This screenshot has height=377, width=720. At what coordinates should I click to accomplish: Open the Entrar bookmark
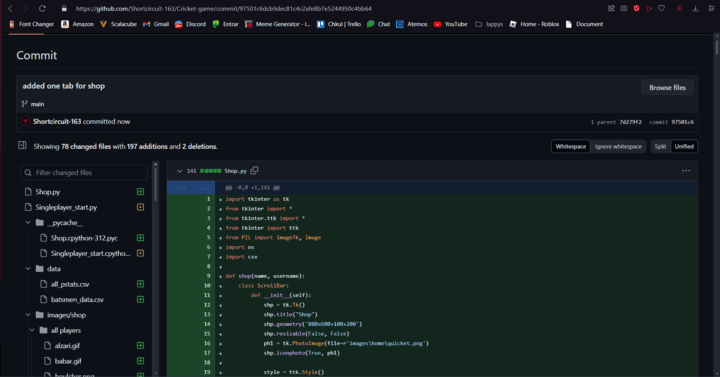(x=225, y=24)
